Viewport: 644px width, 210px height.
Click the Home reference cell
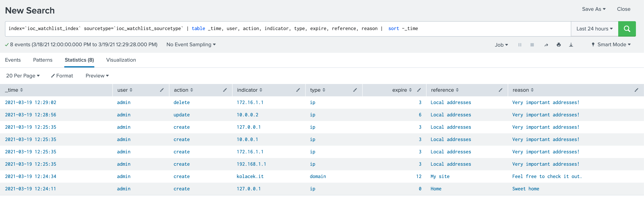(x=436, y=189)
